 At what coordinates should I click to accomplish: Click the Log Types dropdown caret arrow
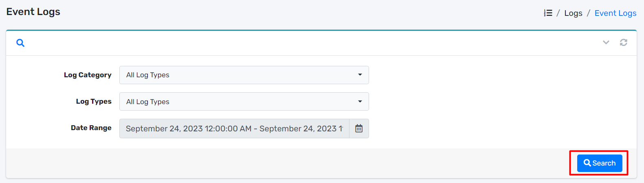coord(360,102)
